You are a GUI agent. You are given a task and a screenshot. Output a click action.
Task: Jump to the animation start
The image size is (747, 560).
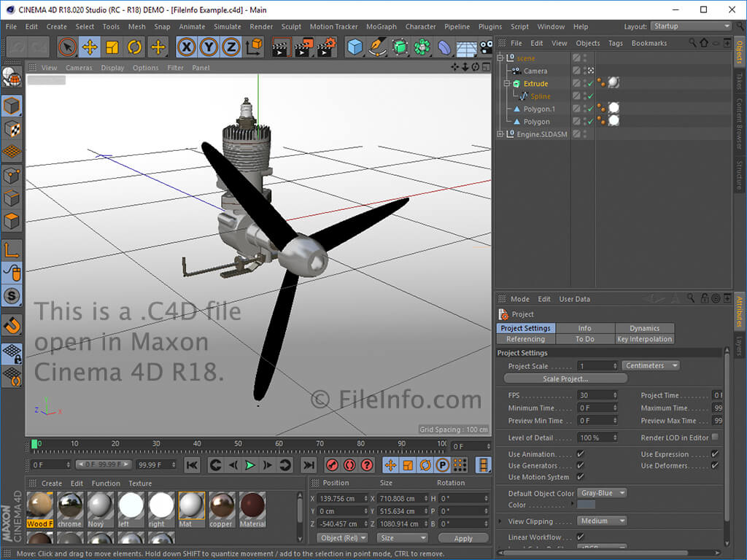point(192,465)
